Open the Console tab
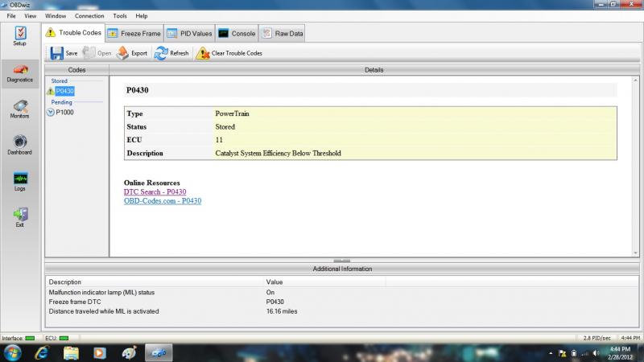This screenshot has height=362, width=644. pyautogui.click(x=237, y=33)
